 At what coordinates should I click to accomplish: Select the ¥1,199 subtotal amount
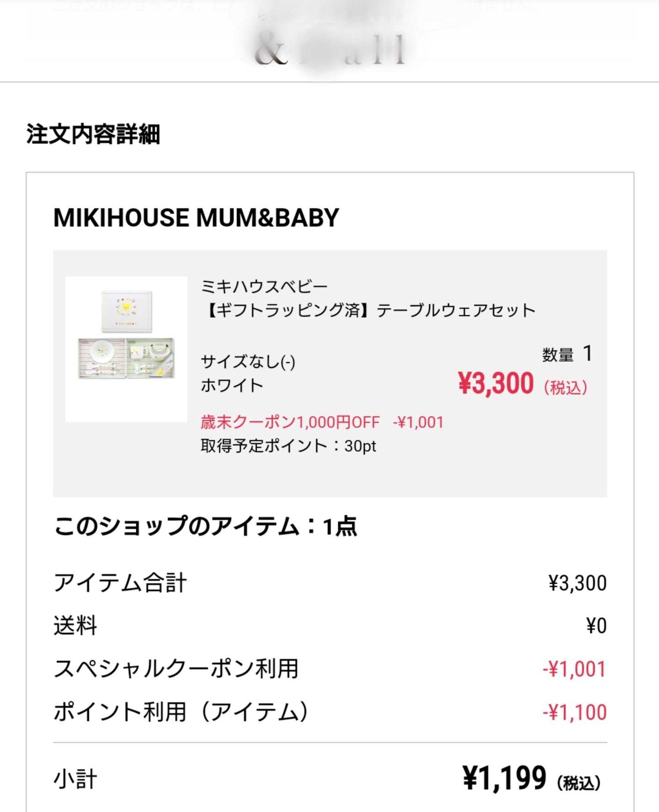click(504, 778)
